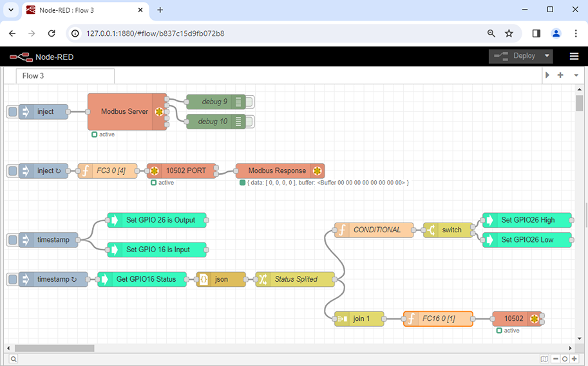
Task: Toggle the debug 10 node output button
Action: (250, 122)
